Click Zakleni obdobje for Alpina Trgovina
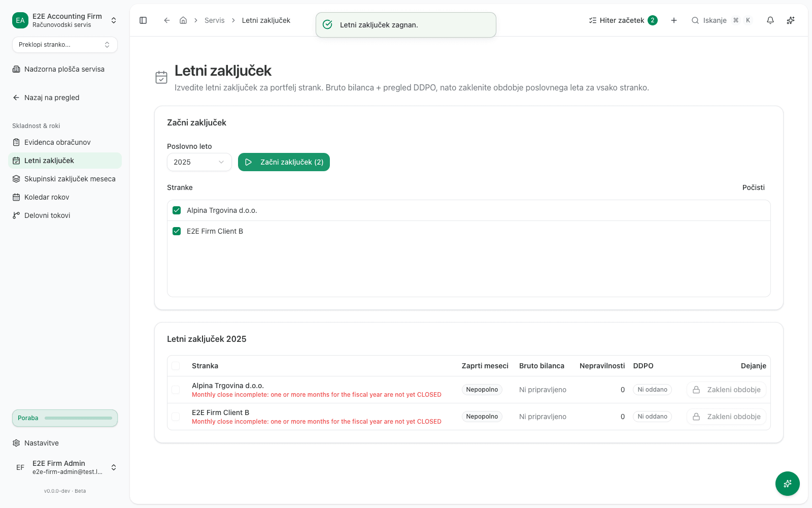The image size is (812, 508). pos(726,390)
